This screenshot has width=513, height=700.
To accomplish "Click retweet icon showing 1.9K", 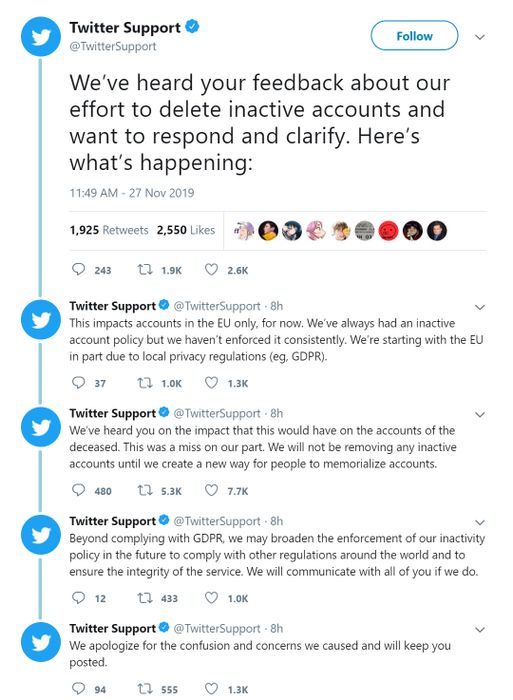I will [x=145, y=269].
